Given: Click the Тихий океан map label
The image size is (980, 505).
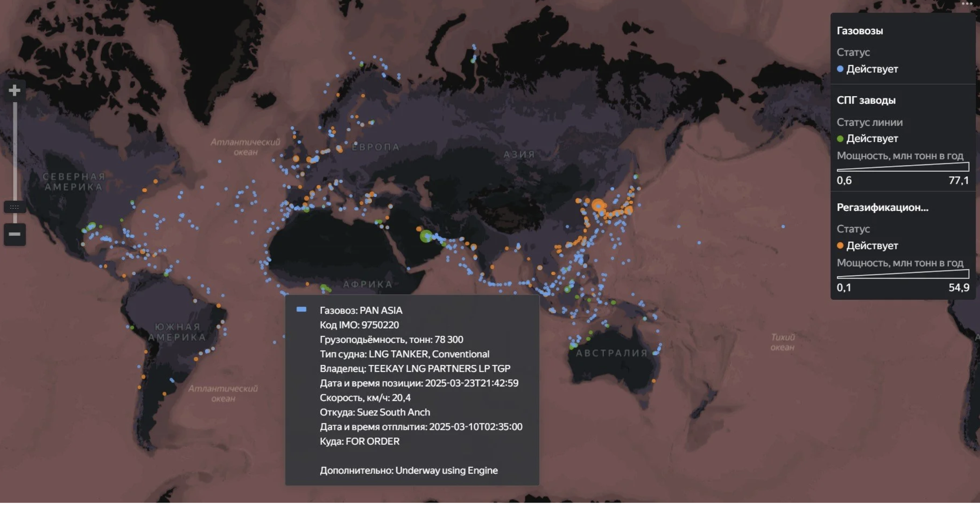Looking at the screenshot, I should pos(783,342).
